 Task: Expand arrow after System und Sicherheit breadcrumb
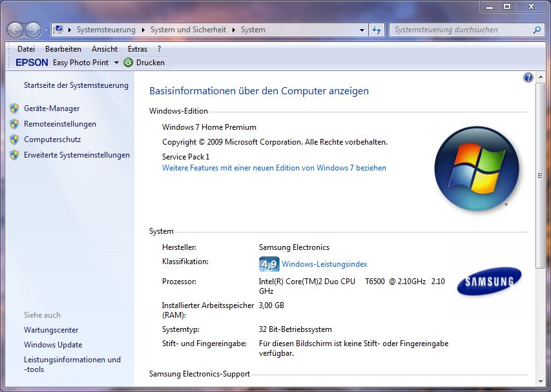233,30
